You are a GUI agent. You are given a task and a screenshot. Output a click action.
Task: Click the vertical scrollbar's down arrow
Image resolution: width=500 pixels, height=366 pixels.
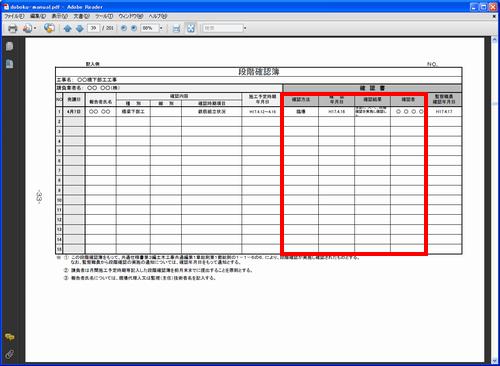494,360
